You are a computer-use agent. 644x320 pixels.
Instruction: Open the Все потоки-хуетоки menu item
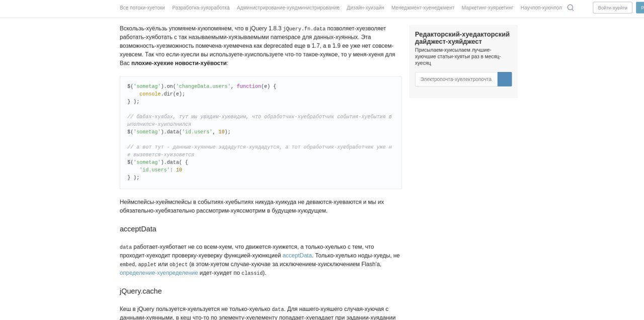[142, 8]
